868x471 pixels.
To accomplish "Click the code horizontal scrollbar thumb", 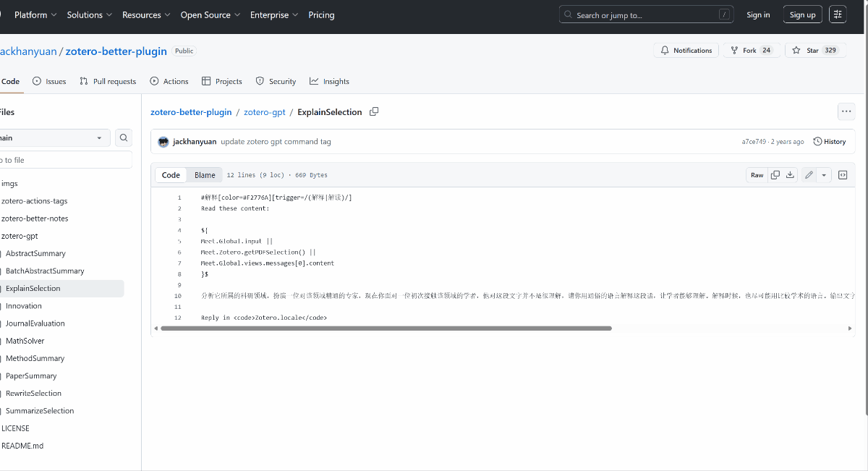I will [x=386, y=328].
